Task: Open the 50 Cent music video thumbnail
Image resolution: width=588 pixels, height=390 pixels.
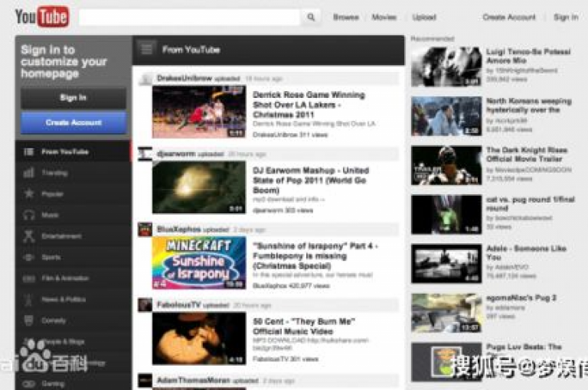Action: 199,338
